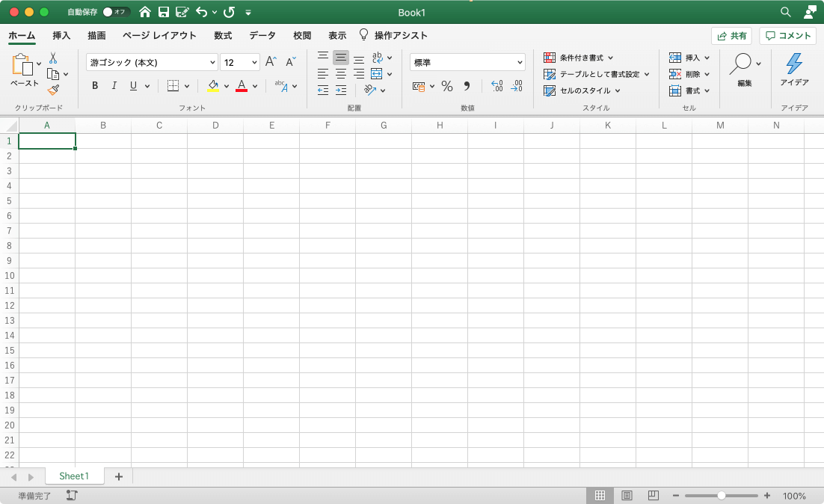Viewport: 824px width, 504px height.
Task: Align text left
Action: (323, 74)
